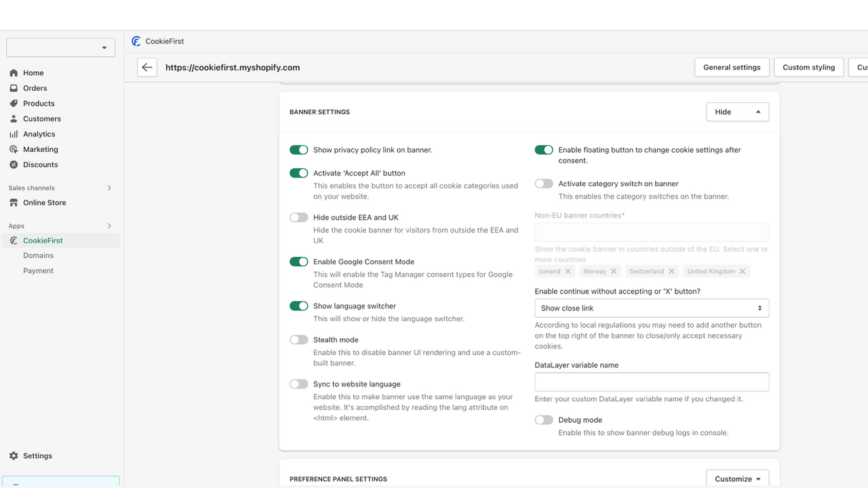This screenshot has width=868, height=488.
Task: Turn off Enable Google Consent Mode
Action: click(x=299, y=262)
